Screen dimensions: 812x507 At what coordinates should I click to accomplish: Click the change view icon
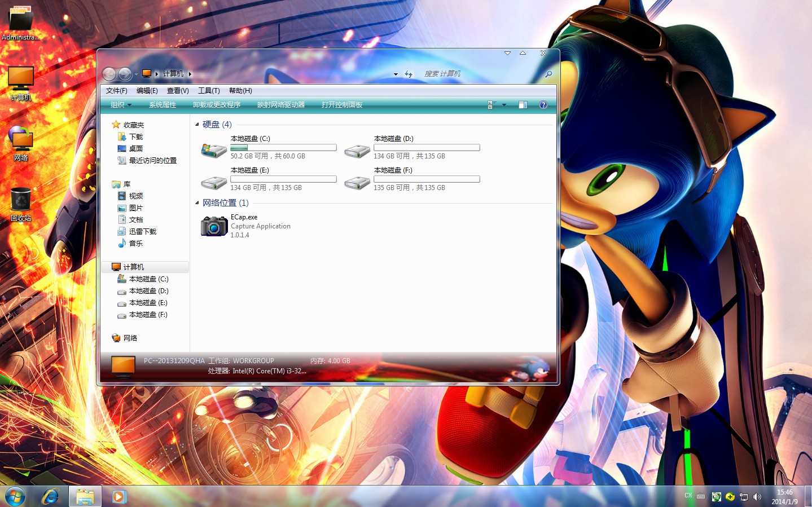pos(491,105)
